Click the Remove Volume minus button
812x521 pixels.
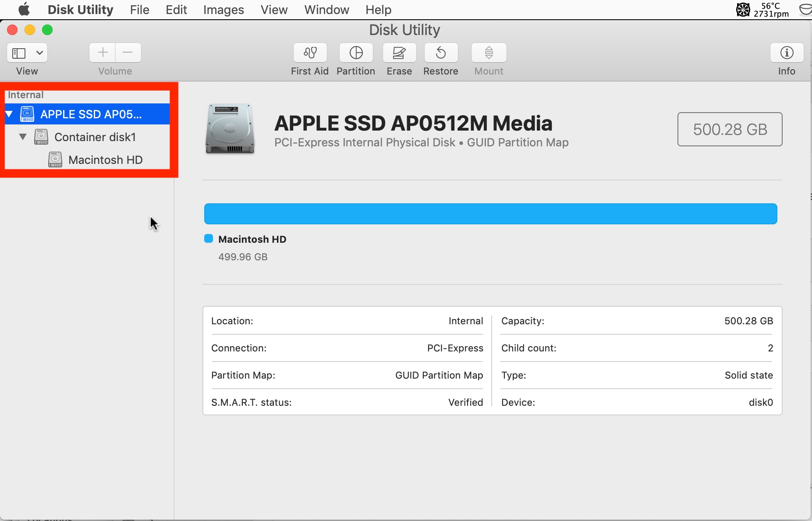click(x=128, y=52)
